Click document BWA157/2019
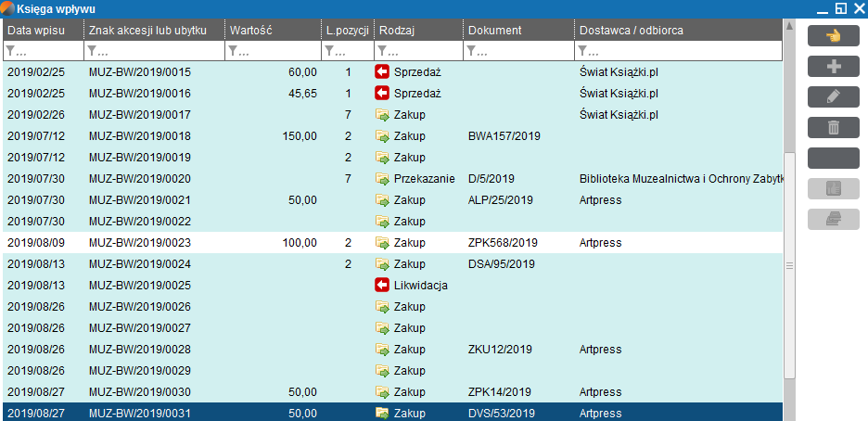 pyautogui.click(x=504, y=136)
